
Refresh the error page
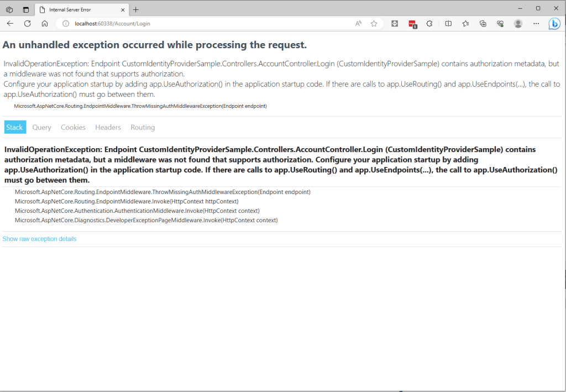coord(27,24)
